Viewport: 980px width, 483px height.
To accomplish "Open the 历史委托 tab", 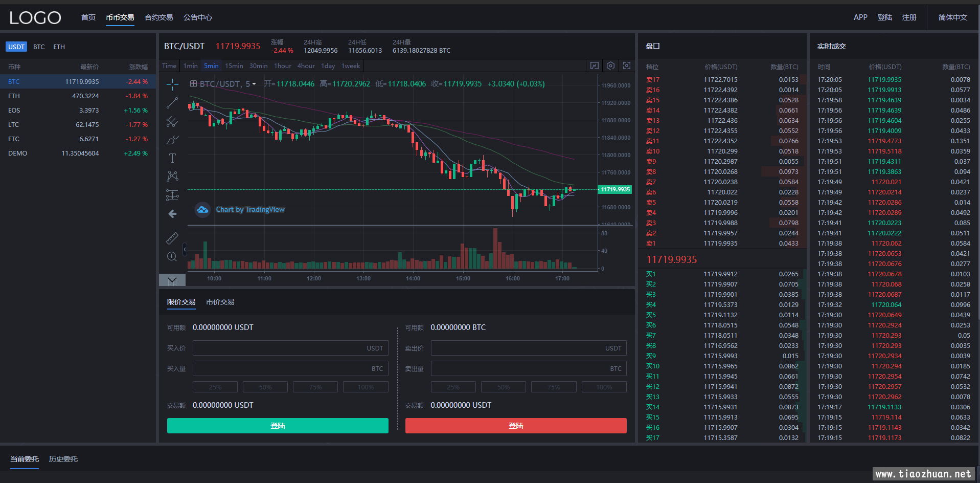I will [63, 459].
